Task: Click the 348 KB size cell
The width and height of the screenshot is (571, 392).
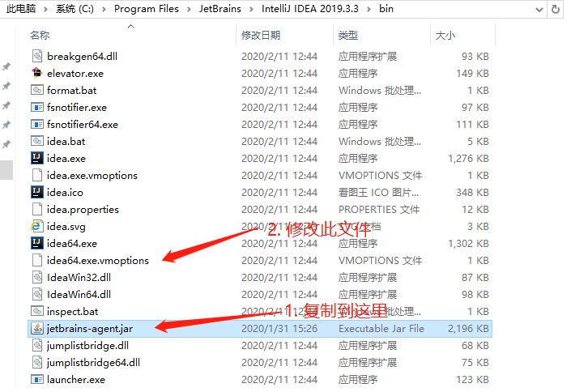Action: tap(472, 193)
